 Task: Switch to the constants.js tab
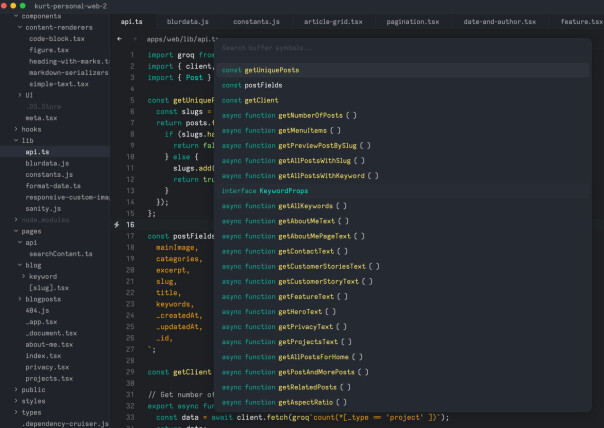coord(256,22)
